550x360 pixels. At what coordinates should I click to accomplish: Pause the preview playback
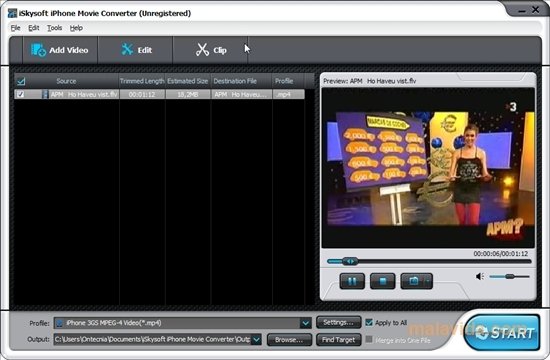tap(352, 281)
